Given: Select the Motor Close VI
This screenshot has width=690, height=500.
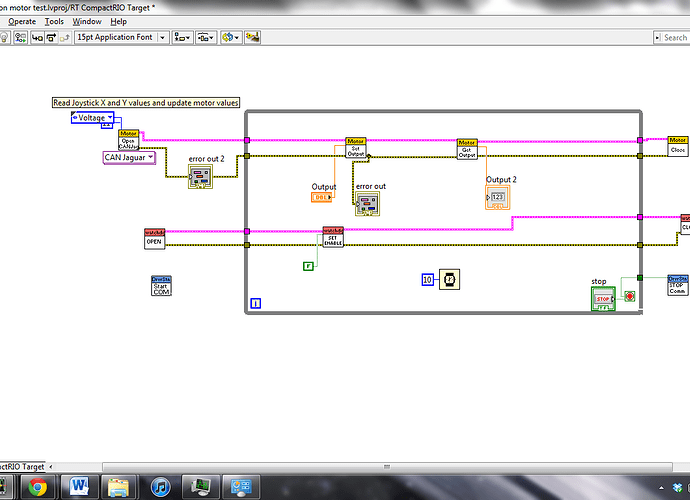Looking at the screenshot, I should pos(678,147).
